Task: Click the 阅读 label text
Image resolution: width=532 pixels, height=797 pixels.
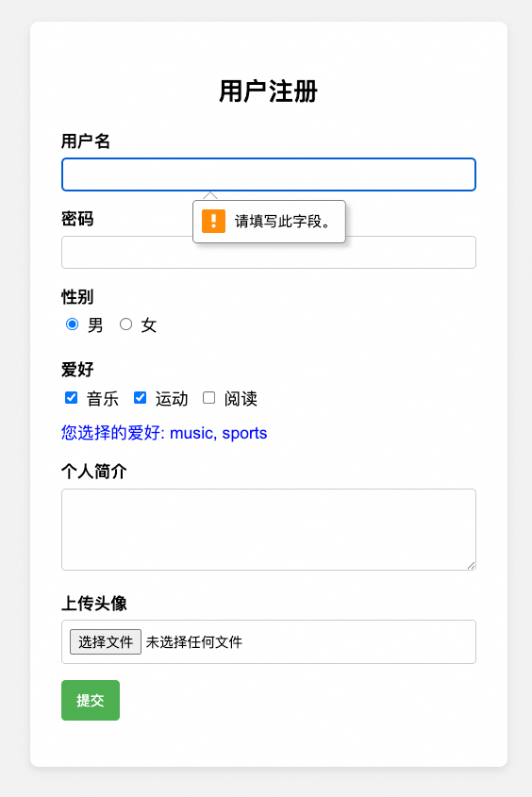Action: 241,398
